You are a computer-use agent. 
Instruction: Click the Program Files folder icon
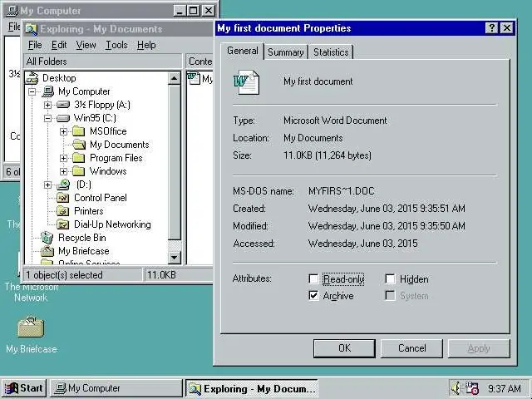click(x=79, y=158)
